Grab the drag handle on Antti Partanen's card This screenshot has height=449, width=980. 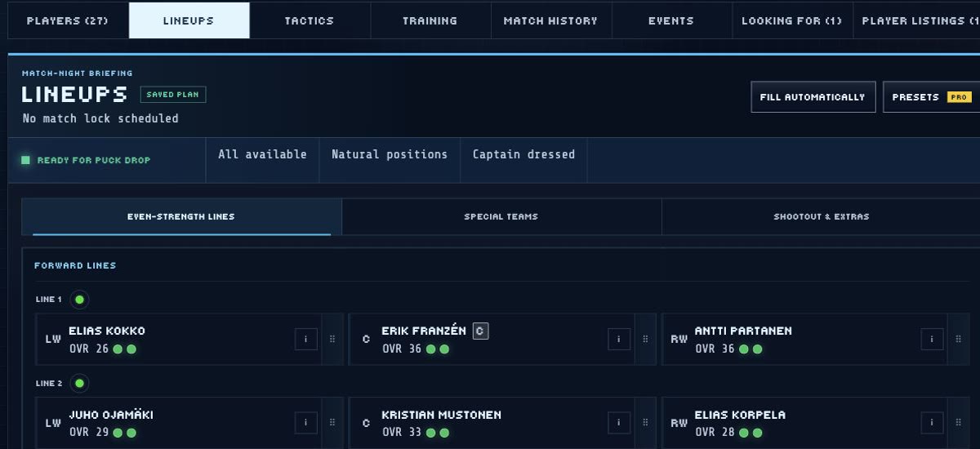[959, 340]
